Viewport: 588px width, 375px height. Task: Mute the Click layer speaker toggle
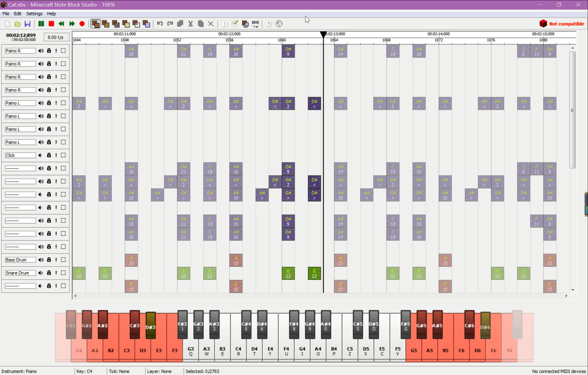point(41,155)
